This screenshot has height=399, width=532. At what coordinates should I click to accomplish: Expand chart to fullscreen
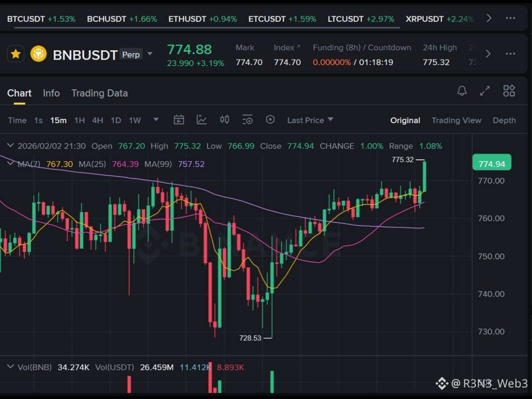[x=485, y=91]
